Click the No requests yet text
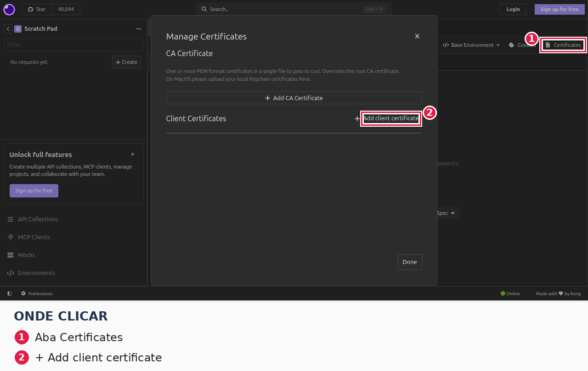This screenshot has width=588, height=371. (29, 62)
